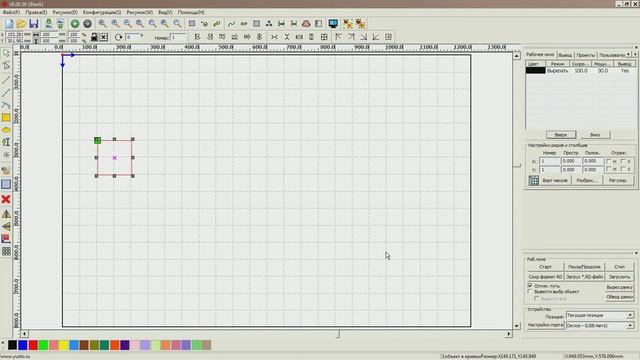Select the text tool

[6, 142]
